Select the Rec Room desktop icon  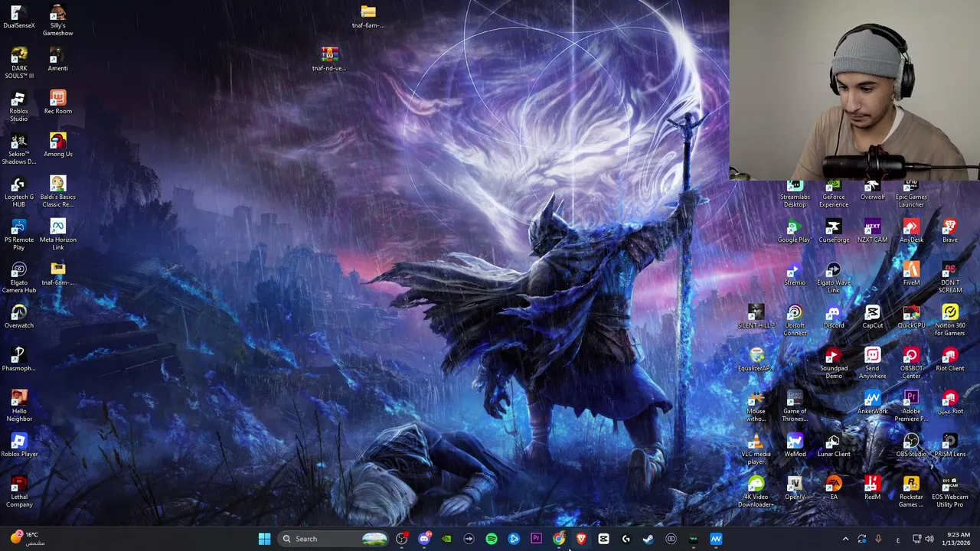point(57,103)
